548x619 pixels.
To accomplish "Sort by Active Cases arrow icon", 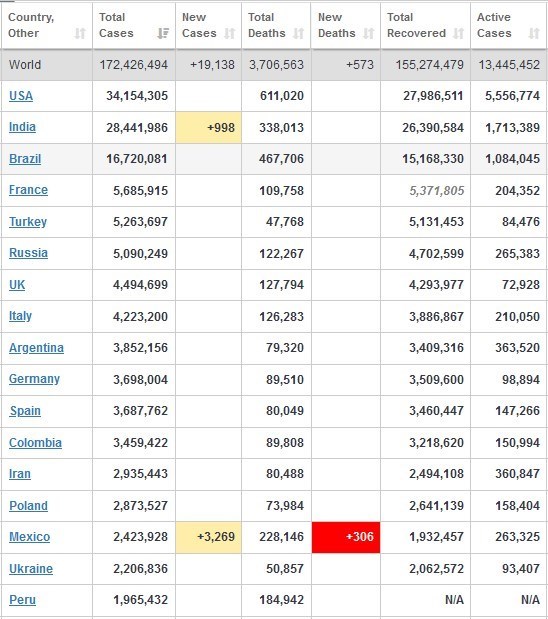I will coord(534,33).
